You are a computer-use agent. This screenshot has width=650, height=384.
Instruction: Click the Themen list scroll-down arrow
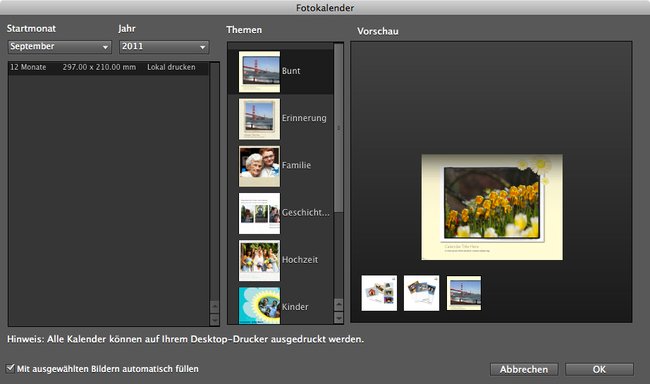pyautogui.click(x=339, y=318)
